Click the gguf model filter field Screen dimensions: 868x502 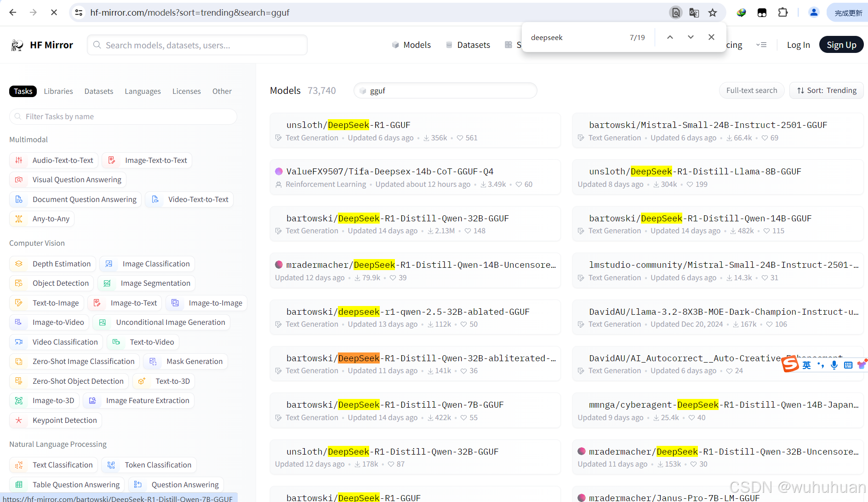445,90
